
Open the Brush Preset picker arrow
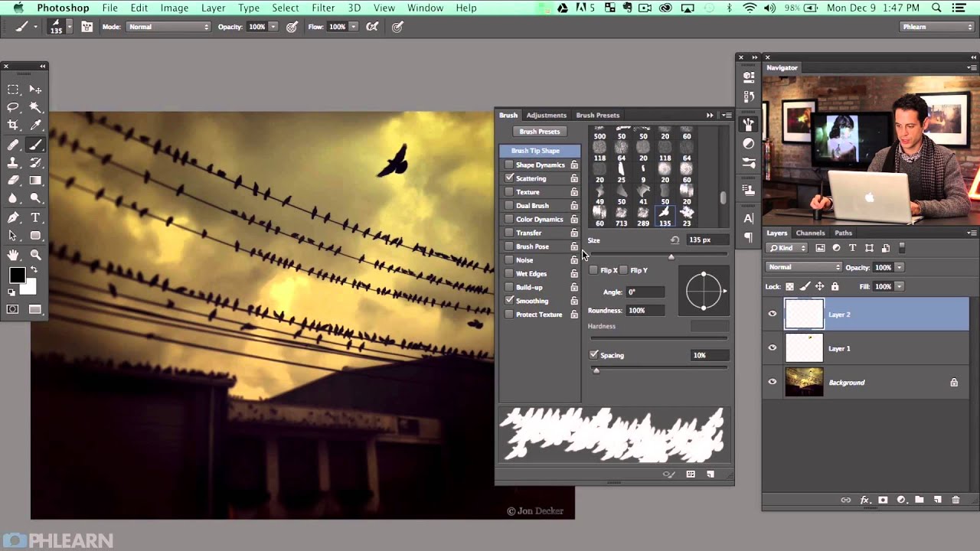[x=69, y=27]
